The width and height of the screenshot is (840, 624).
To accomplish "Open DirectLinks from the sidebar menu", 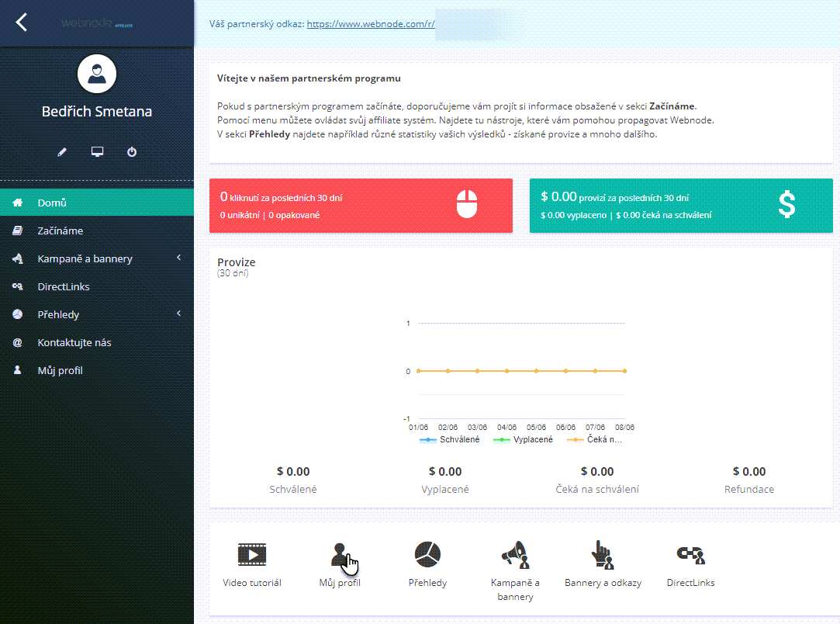I will [x=64, y=286].
